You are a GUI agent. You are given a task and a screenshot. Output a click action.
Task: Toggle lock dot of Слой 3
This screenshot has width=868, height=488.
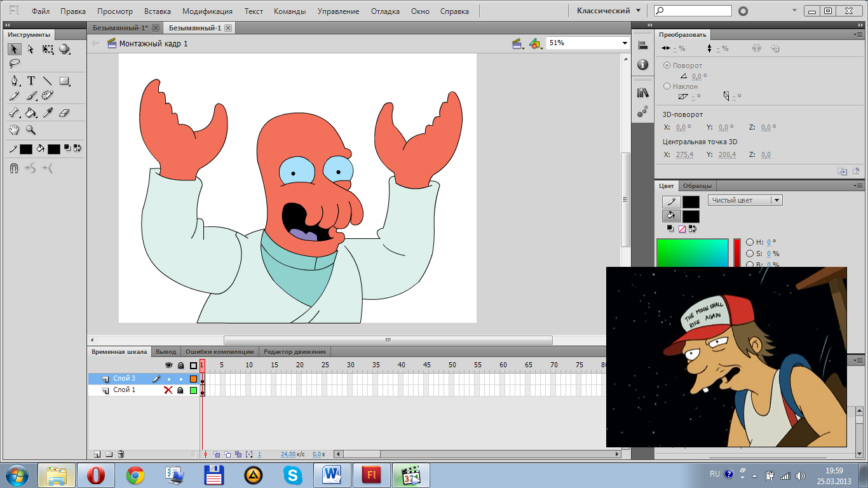180,379
